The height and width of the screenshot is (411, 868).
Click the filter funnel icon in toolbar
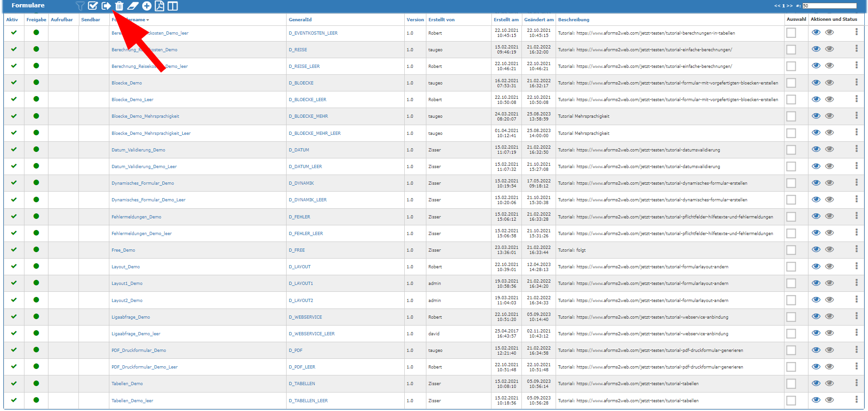pyautogui.click(x=80, y=6)
